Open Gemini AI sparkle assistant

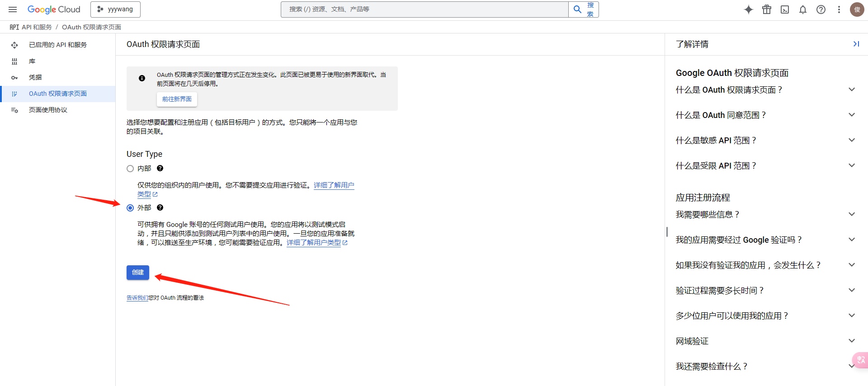pyautogui.click(x=749, y=9)
